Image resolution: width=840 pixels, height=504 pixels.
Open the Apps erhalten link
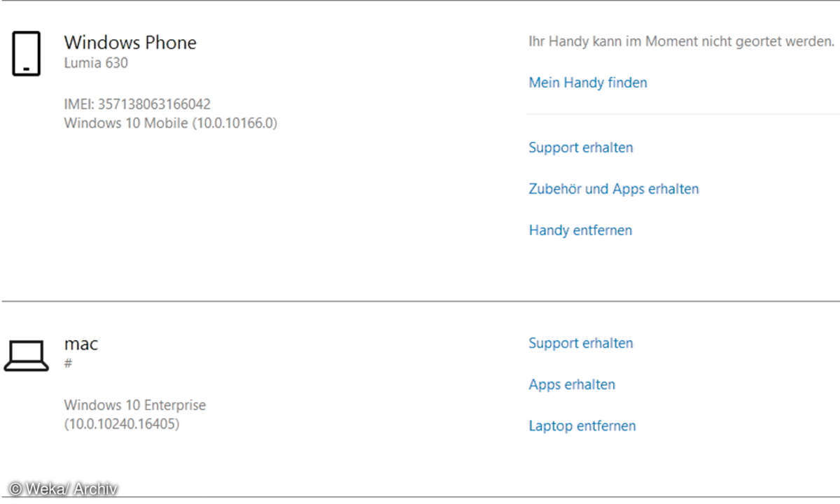point(571,384)
